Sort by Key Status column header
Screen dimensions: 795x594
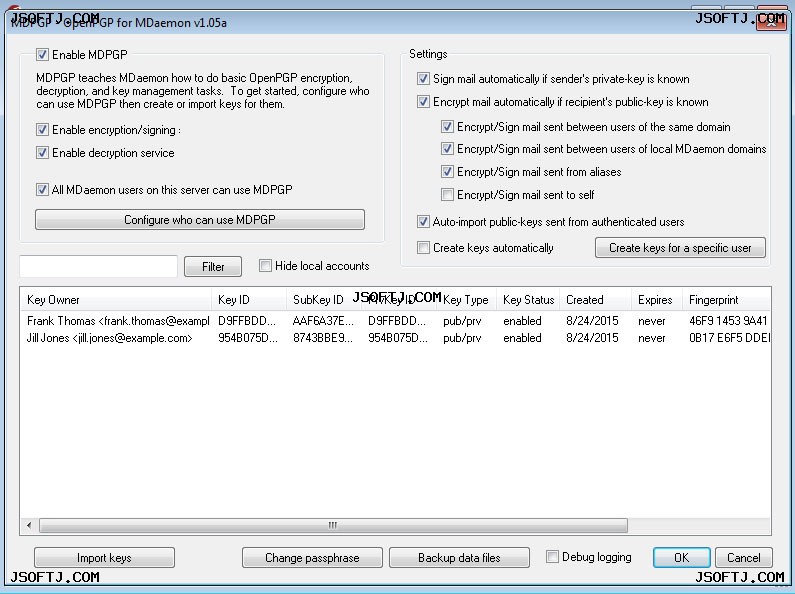(x=528, y=300)
